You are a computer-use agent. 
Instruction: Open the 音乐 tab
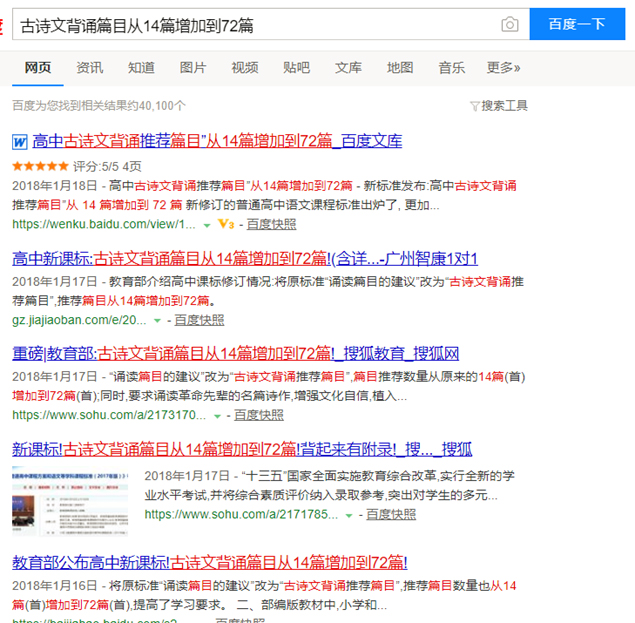452,67
